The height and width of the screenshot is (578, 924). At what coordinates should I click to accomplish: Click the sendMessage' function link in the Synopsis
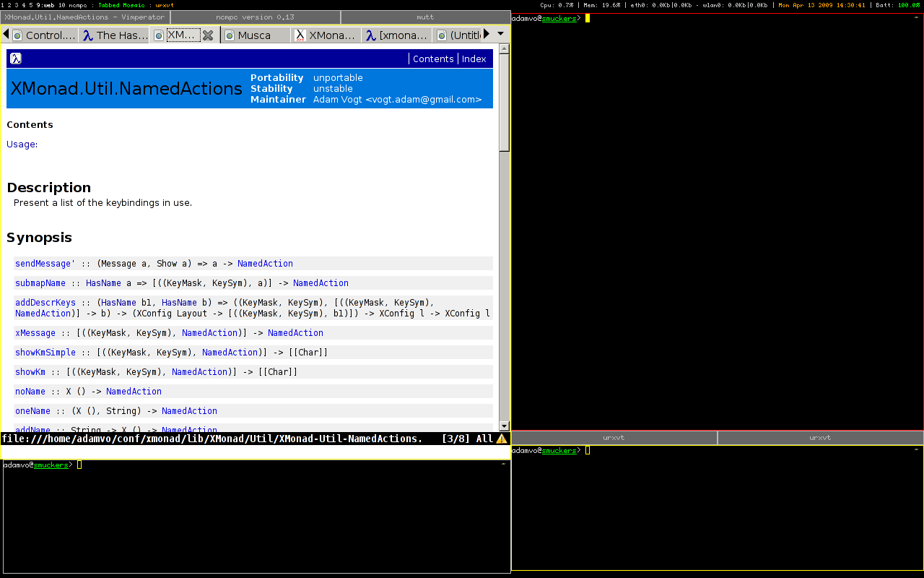point(44,264)
